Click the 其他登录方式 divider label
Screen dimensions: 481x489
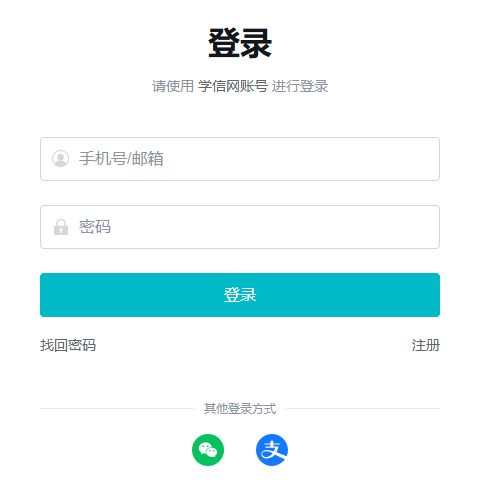tap(240, 408)
